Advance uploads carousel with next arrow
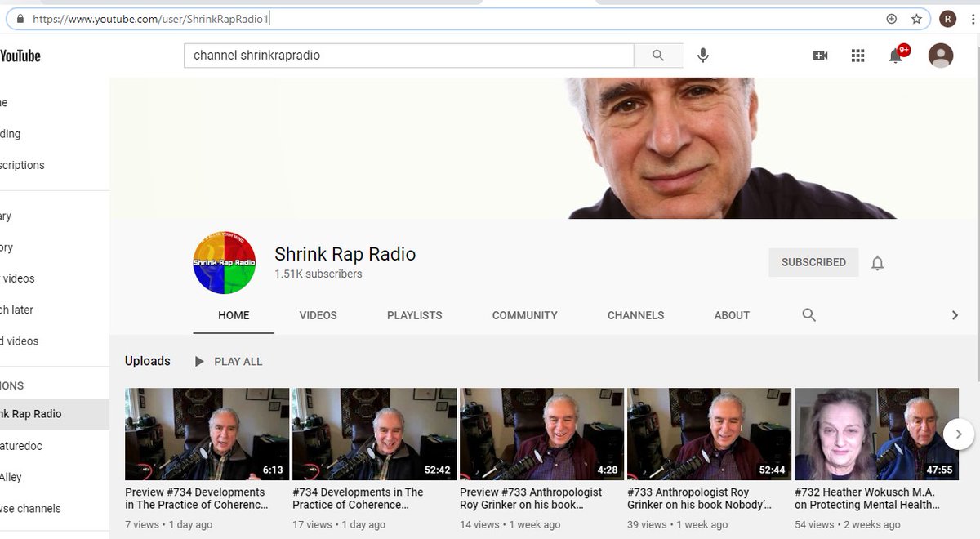This screenshot has width=980, height=539. click(959, 434)
